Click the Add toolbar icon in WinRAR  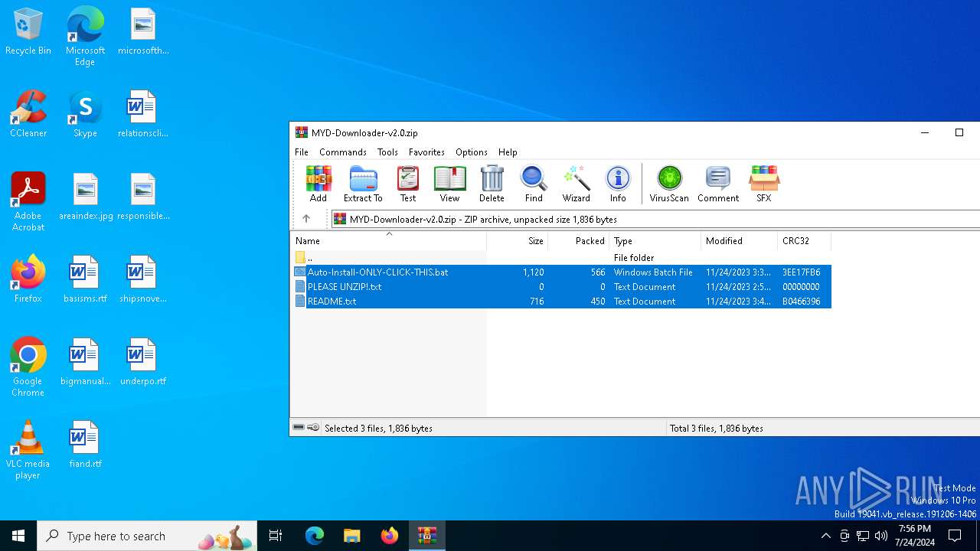(x=318, y=184)
